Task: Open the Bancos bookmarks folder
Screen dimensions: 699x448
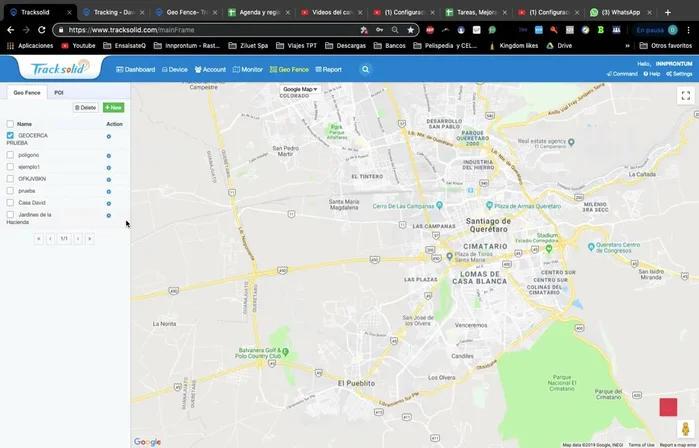Action: pos(390,45)
